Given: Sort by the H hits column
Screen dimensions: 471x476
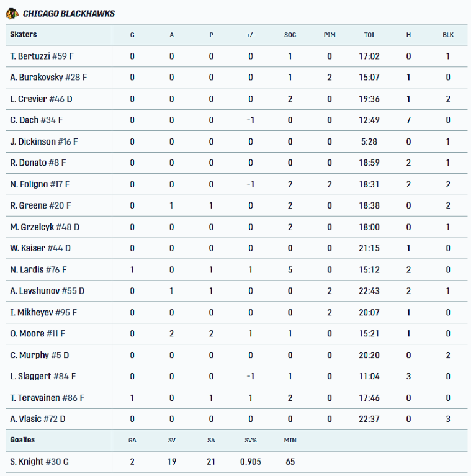Looking at the screenshot, I should 408,35.
